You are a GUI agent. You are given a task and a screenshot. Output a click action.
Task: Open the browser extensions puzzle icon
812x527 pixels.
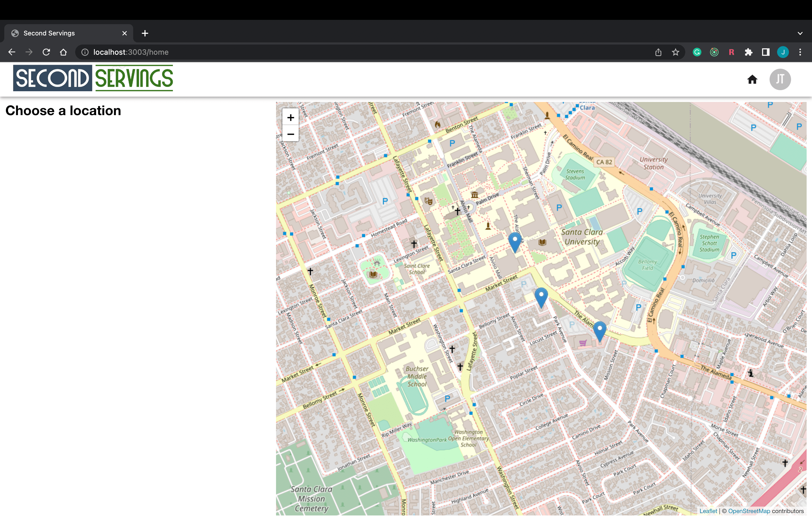pos(748,52)
